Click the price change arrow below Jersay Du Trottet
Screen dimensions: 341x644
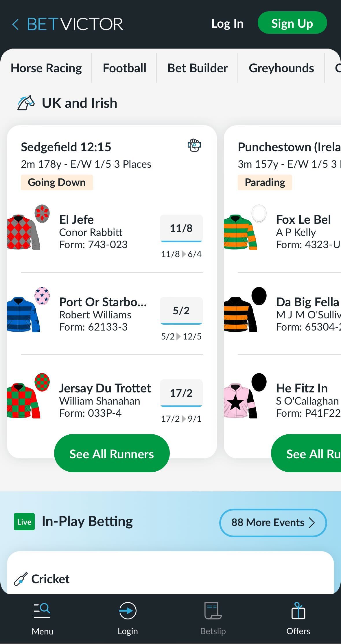click(183, 419)
